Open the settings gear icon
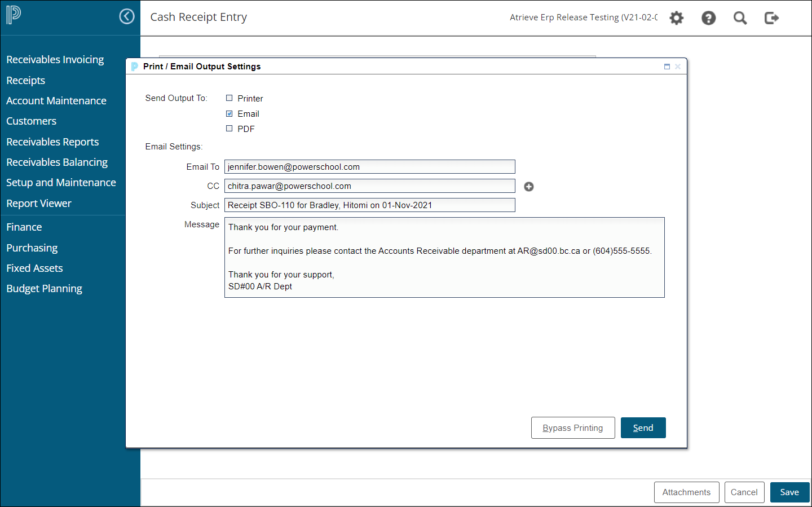 coord(676,17)
